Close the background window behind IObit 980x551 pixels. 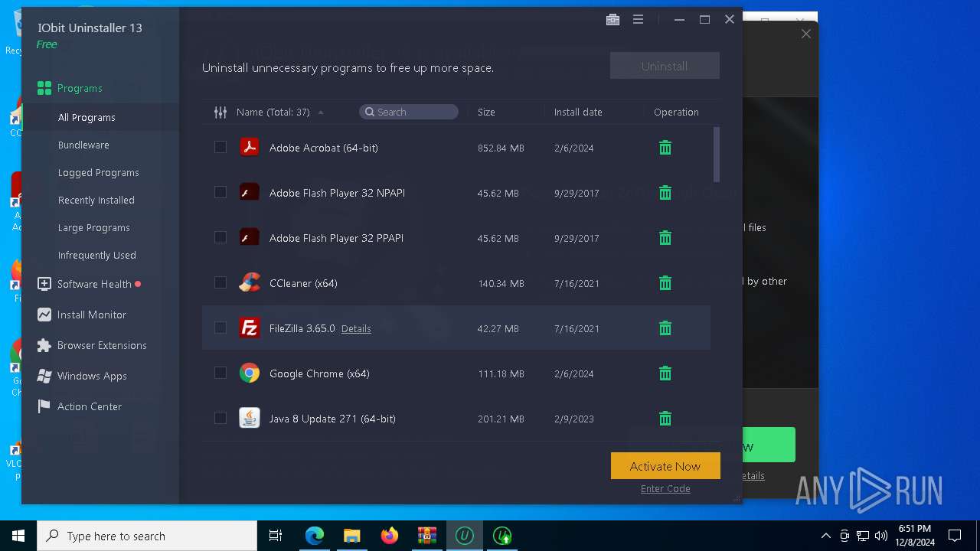[x=805, y=34]
